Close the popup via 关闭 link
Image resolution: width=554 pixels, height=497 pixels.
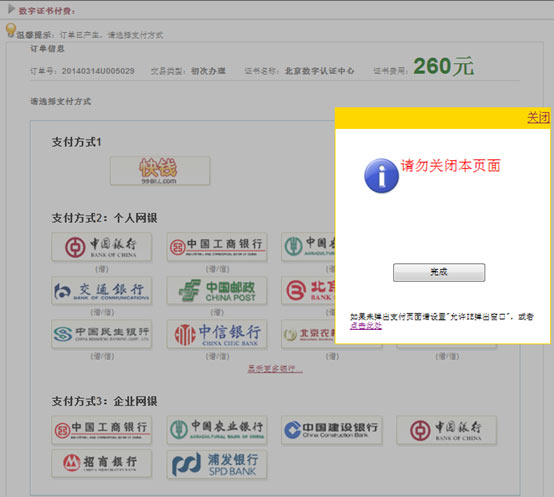pyautogui.click(x=538, y=117)
